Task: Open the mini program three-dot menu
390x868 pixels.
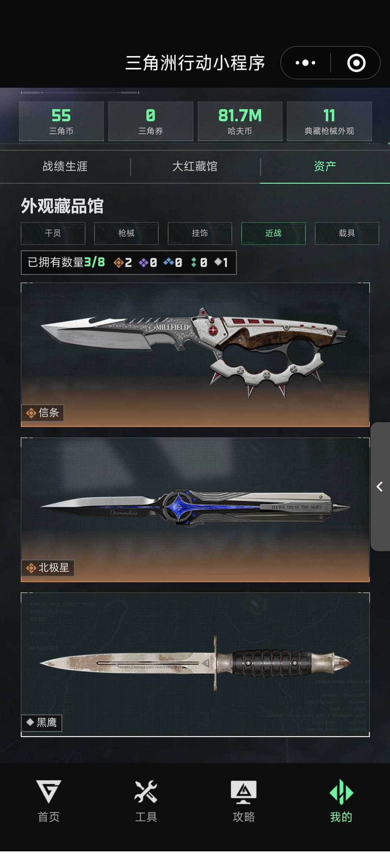Action: click(x=305, y=63)
